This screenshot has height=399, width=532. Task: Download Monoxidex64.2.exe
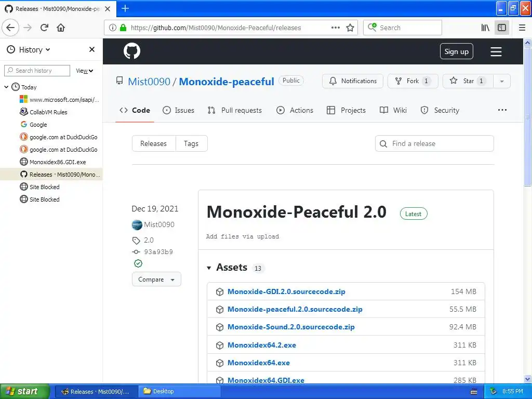point(262,345)
